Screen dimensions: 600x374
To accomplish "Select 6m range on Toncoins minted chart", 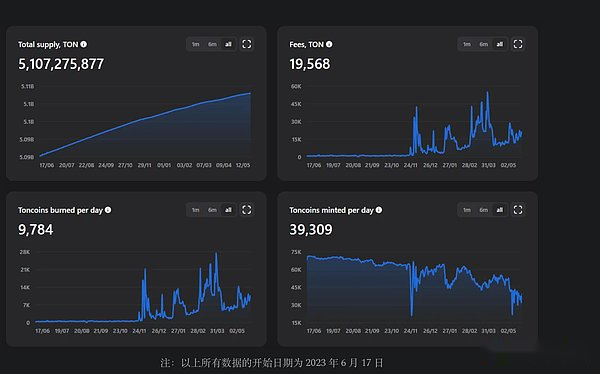I will 484,210.
